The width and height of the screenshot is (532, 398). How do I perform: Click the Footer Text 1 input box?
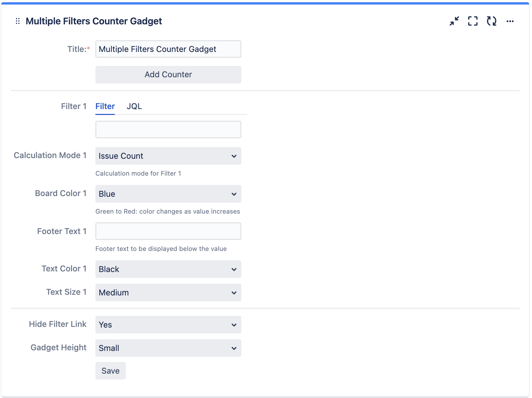click(x=168, y=231)
